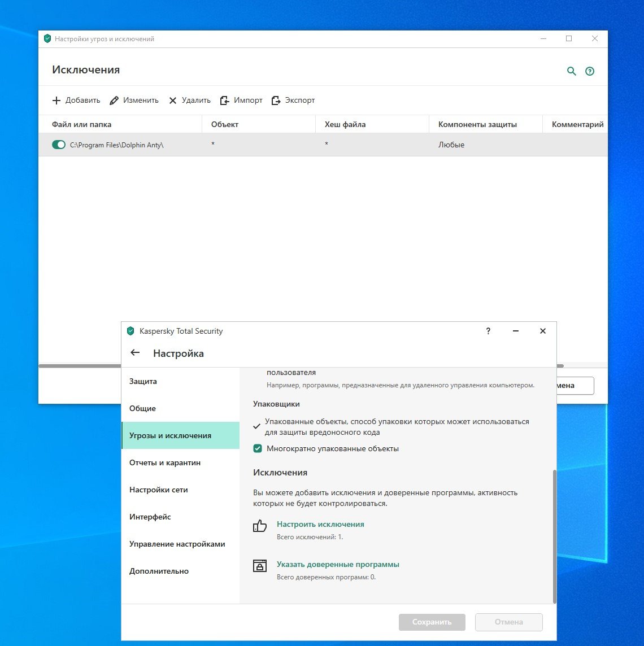Open the Защита settings section
The image size is (644, 646).
pyautogui.click(x=180, y=381)
